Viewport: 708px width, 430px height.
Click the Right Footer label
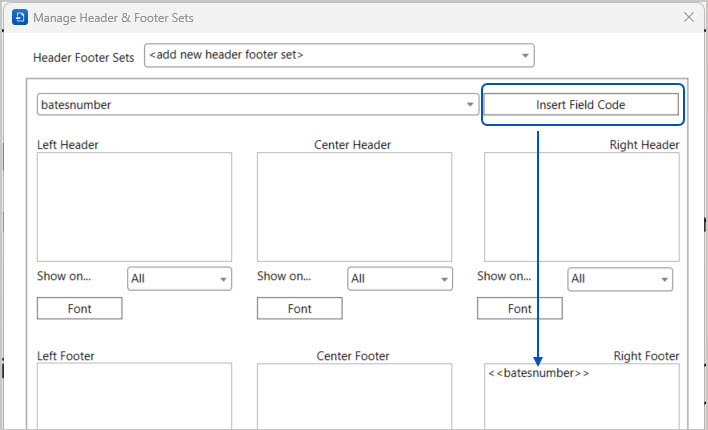[x=646, y=356]
